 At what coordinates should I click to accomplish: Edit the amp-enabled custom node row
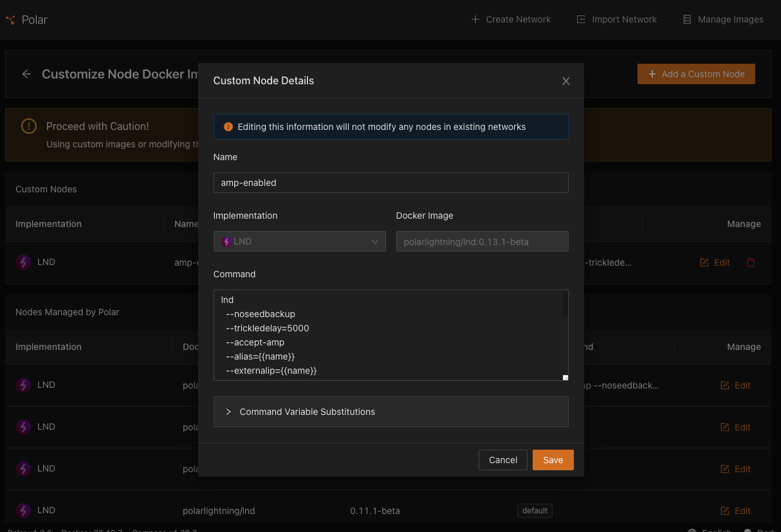715,262
